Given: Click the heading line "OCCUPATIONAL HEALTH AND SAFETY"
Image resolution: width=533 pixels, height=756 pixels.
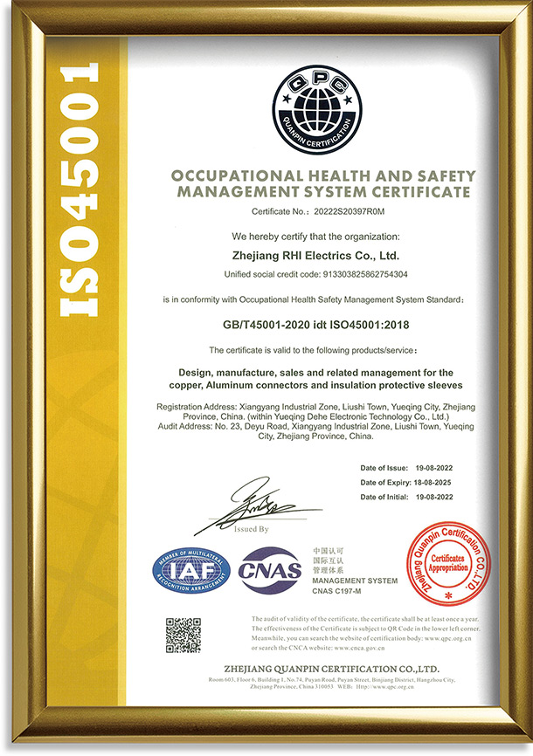Looking at the screenshot, I should [323, 175].
